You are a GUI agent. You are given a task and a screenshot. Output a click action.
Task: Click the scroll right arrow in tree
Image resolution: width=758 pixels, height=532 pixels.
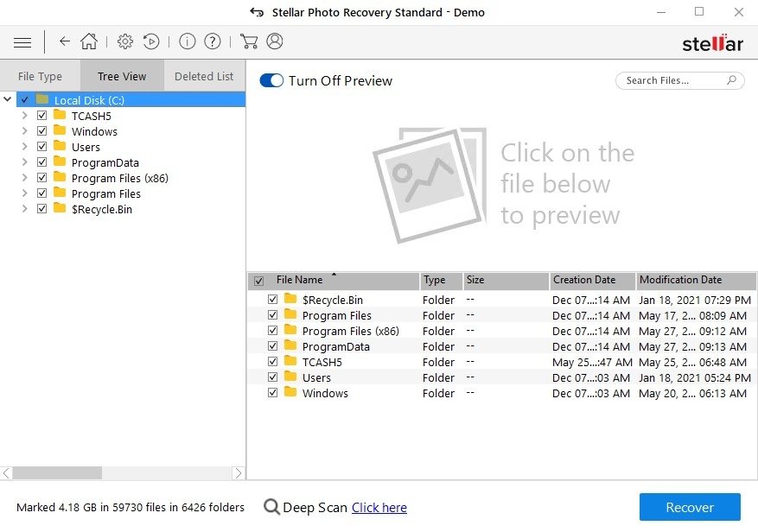pos(238,472)
